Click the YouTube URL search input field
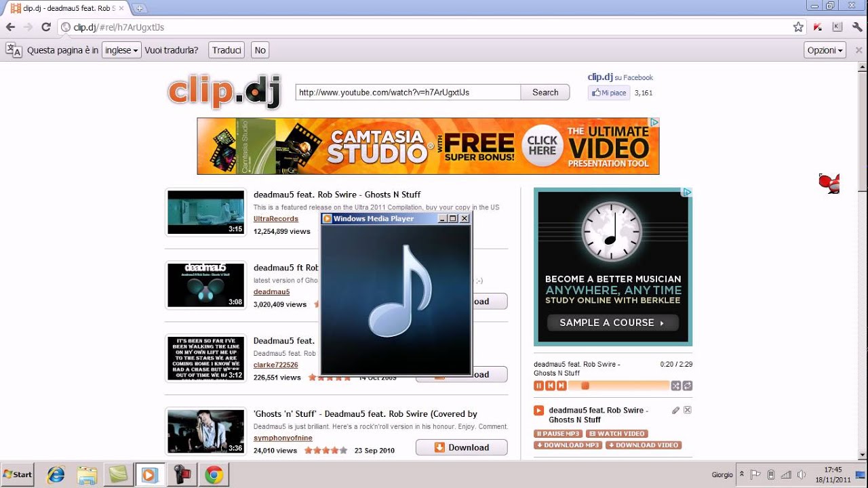The height and width of the screenshot is (488, 868). [x=408, y=92]
